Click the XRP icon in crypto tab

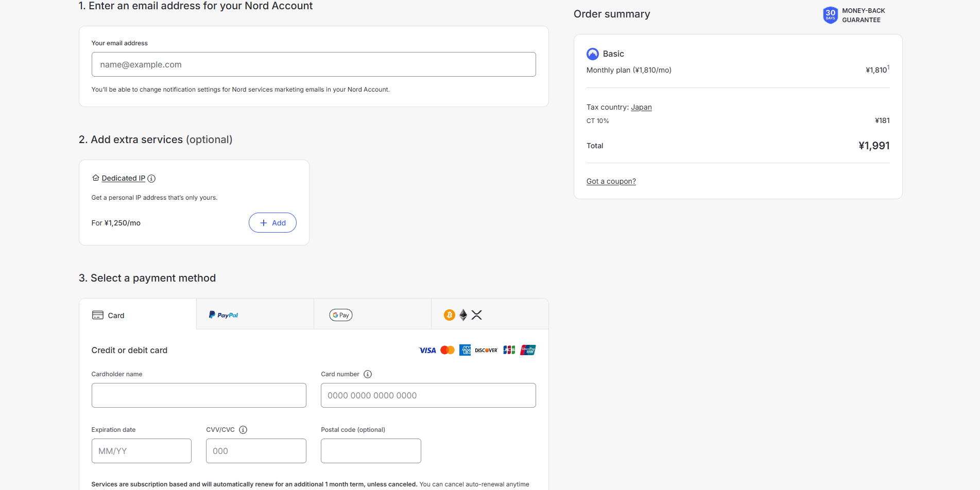tap(477, 315)
